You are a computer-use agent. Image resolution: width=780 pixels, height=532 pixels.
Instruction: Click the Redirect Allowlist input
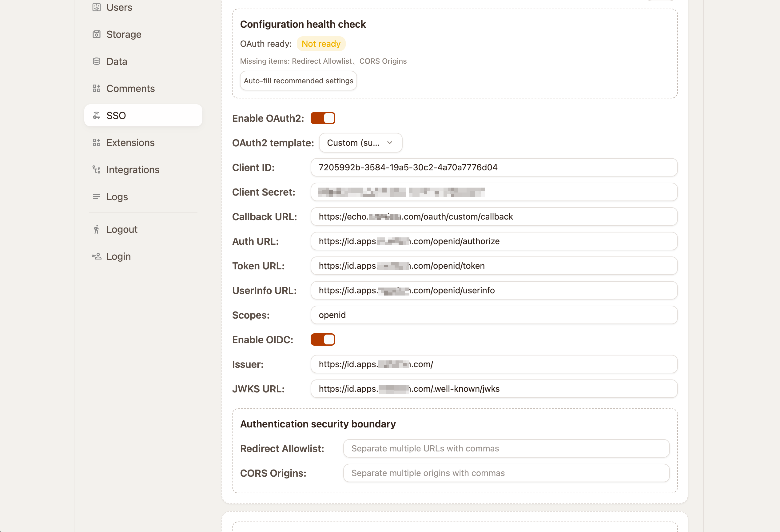(506, 448)
